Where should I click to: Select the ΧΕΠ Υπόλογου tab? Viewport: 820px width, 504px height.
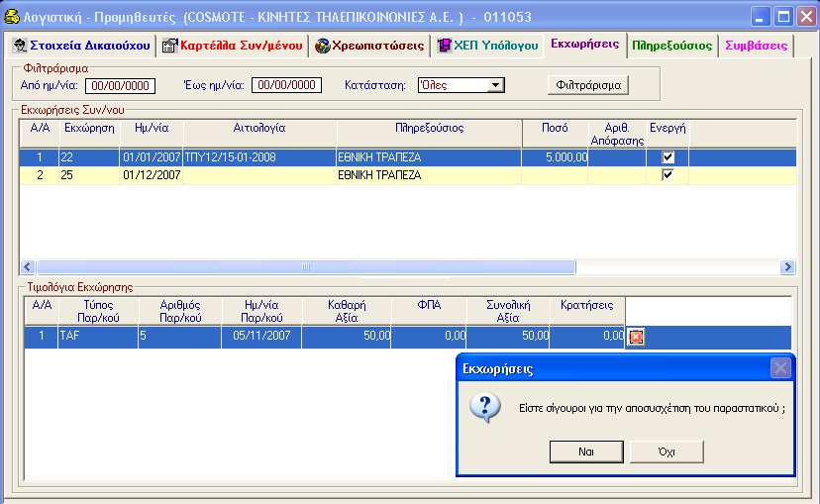pos(488,46)
